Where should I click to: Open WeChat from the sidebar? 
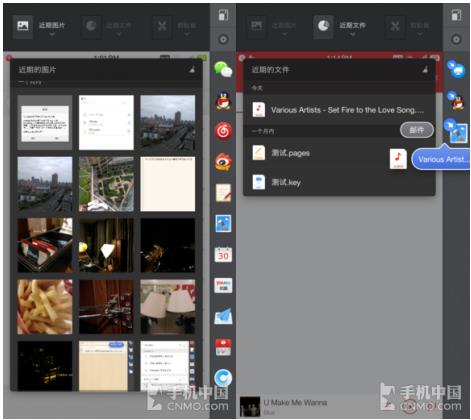(223, 70)
